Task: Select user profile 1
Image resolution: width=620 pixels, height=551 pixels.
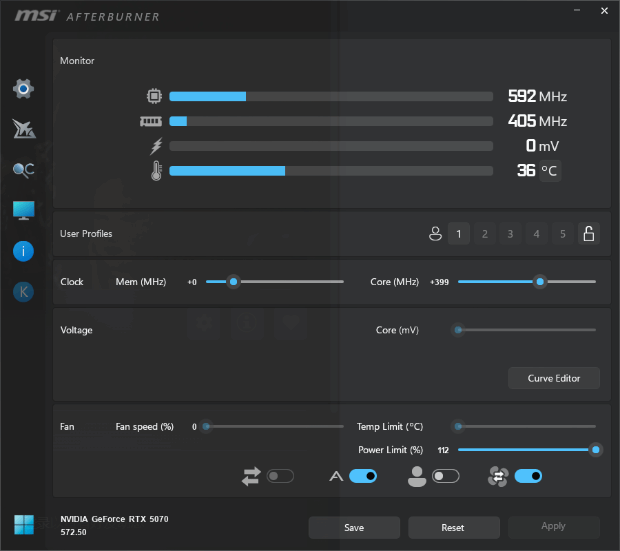Action: (459, 234)
